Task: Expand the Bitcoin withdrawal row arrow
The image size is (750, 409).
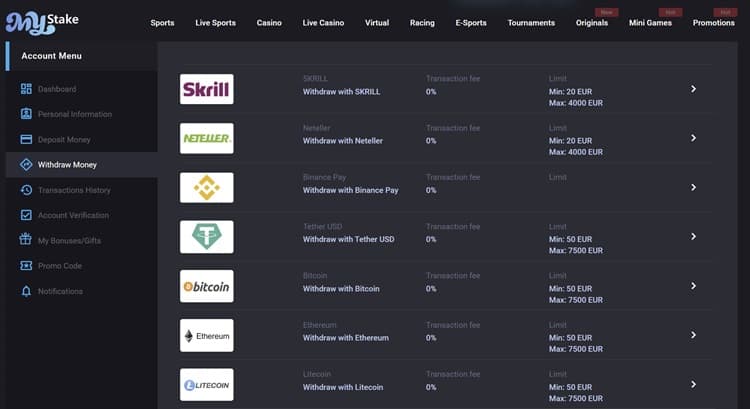Action: (693, 286)
